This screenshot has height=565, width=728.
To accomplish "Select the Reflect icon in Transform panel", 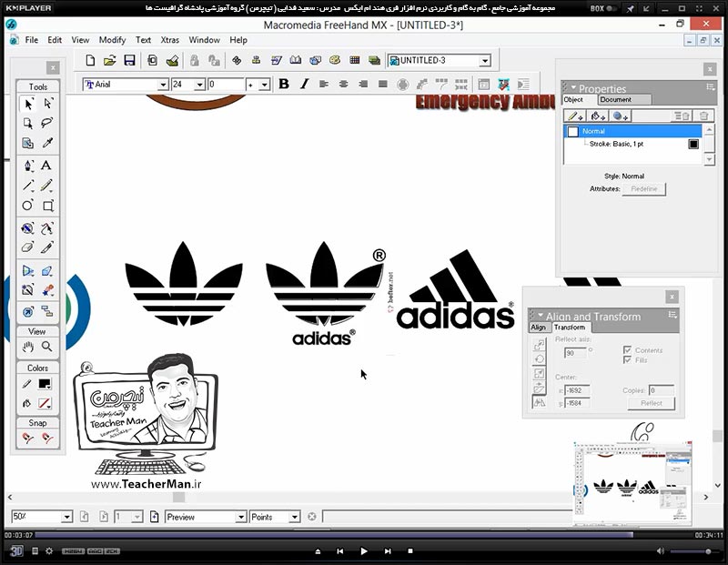I will 539,402.
